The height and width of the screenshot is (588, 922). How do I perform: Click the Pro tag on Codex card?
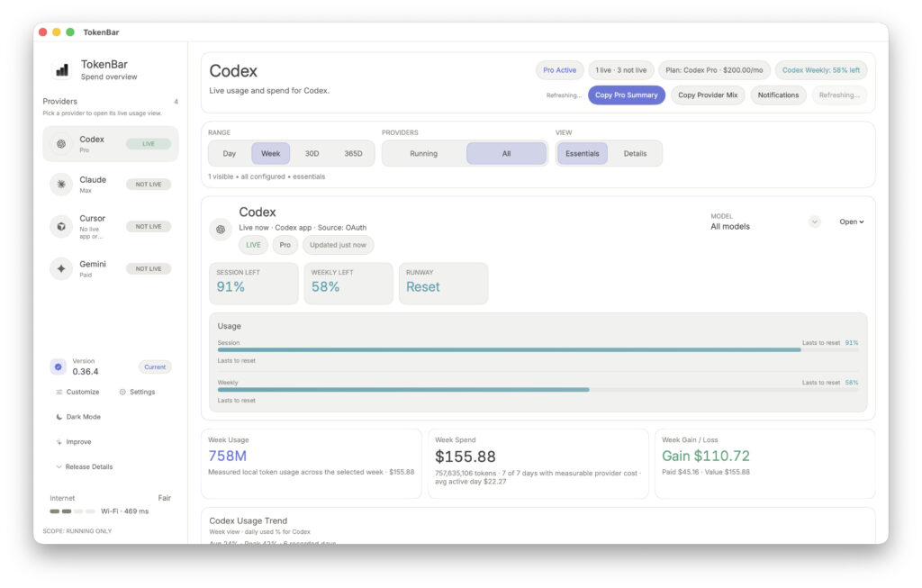point(285,245)
